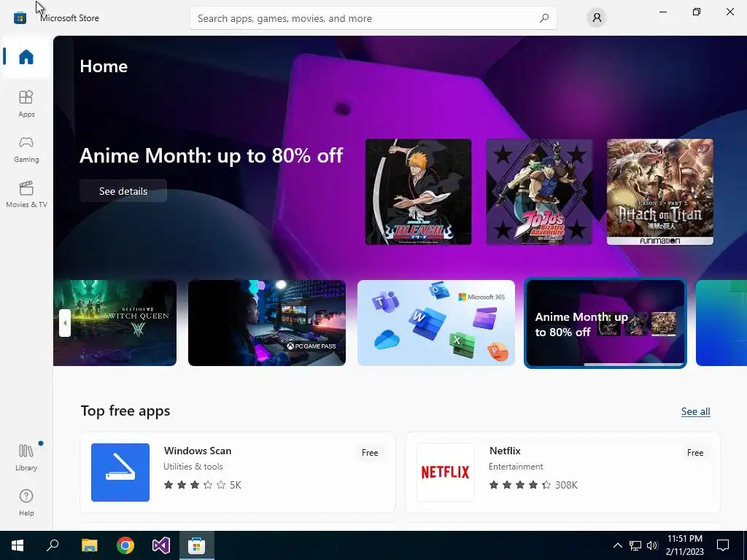Screen dimensions: 747x560
Task: Open the volume tray icon
Action: (x=652, y=545)
